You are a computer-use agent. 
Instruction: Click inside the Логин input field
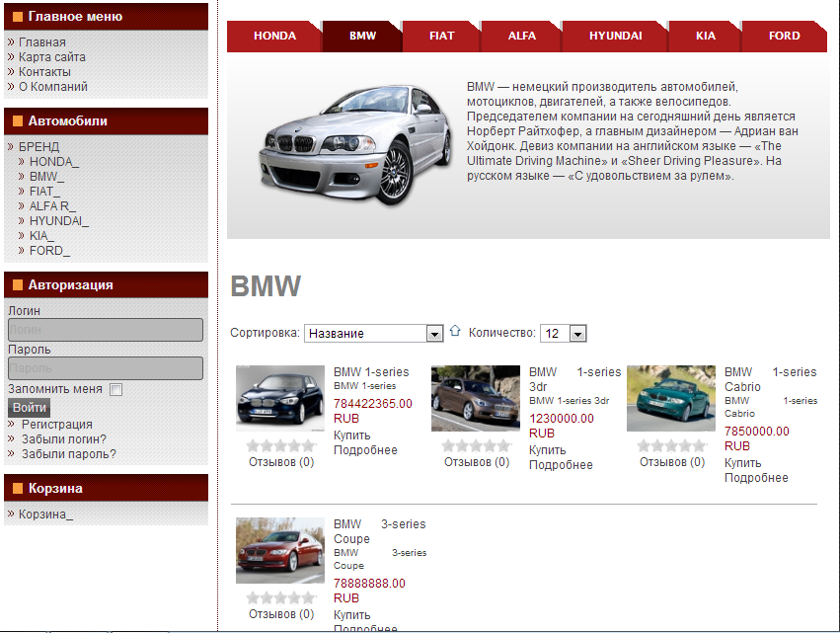point(105,330)
